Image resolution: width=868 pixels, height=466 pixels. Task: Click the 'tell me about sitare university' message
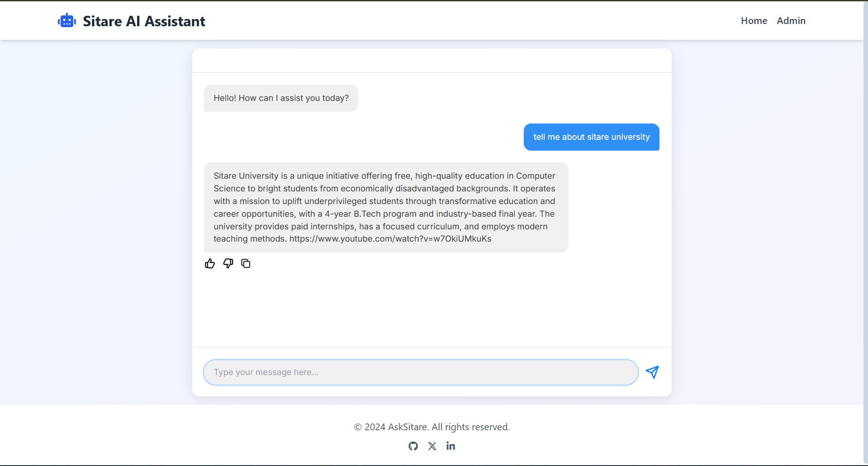point(591,137)
